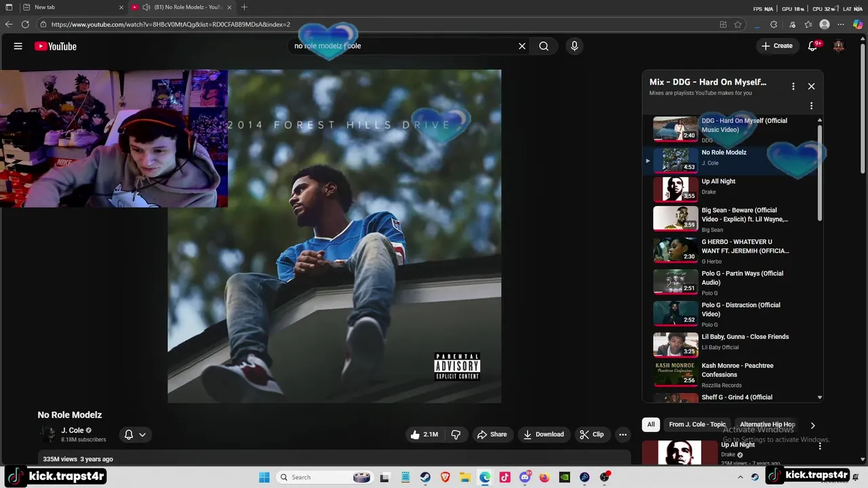The image size is (868, 488).
Task: Open J. Cole channel avatar
Action: coord(47,434)
